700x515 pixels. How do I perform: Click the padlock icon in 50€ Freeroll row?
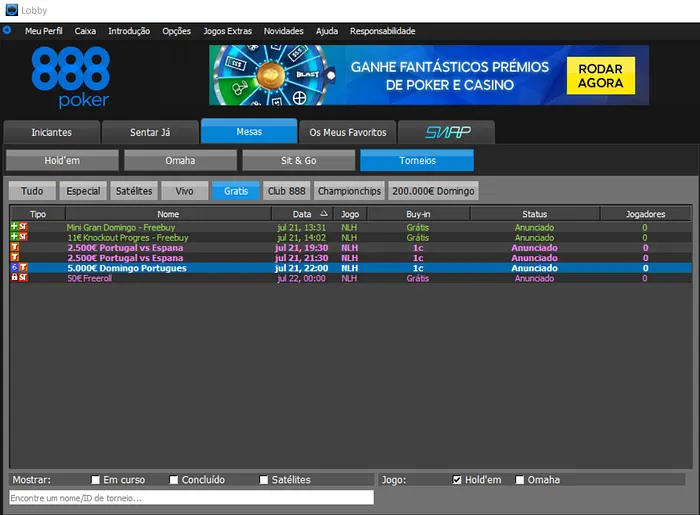click(14, 278)
